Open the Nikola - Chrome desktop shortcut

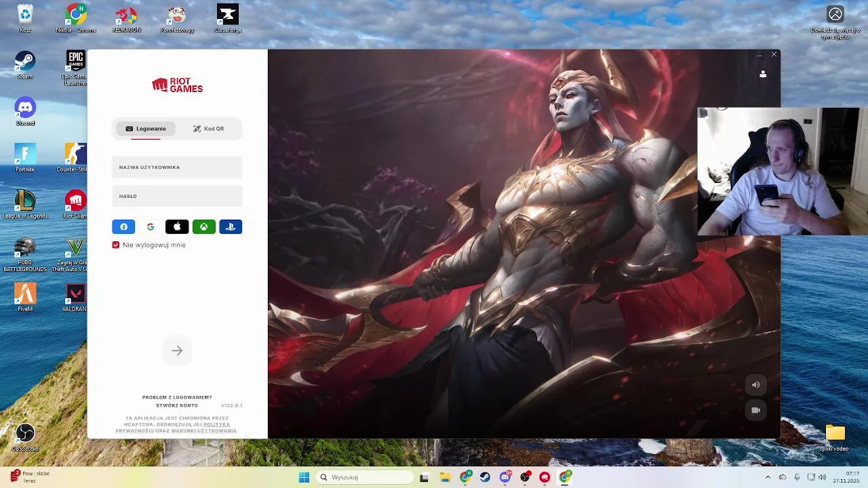(75, 18)
